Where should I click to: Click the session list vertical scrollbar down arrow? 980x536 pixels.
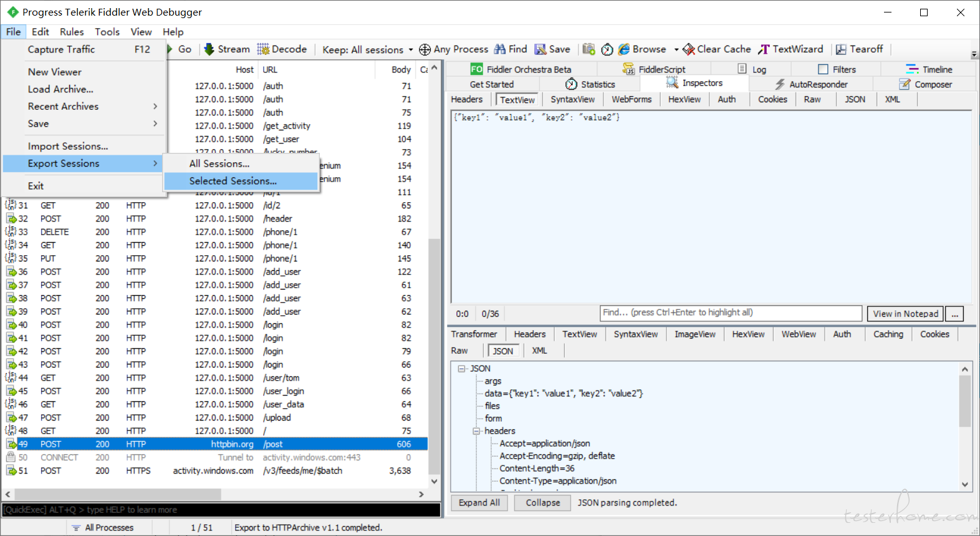click(435, 481)
